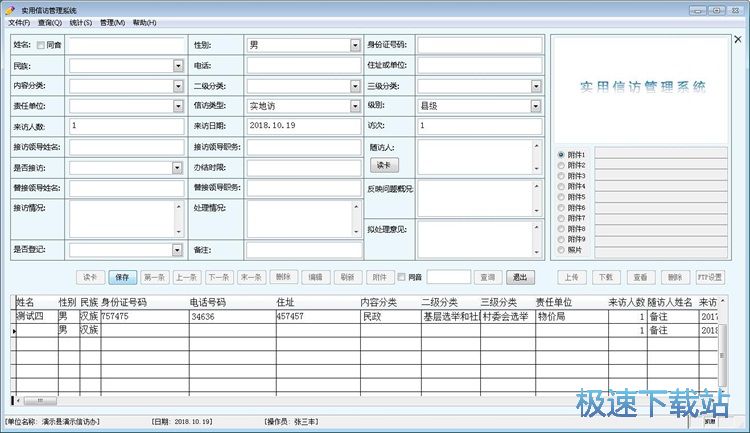Click the table's horizontal scrollbar thumb
The width and height of the screenshot is (750, 433).
click(40, 400)
